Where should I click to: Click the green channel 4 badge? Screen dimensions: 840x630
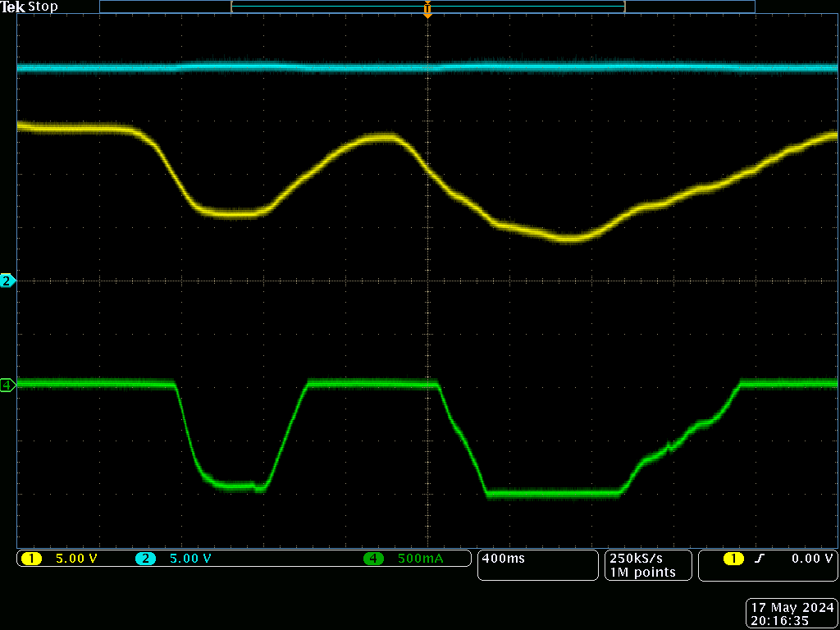coord(374,559)
